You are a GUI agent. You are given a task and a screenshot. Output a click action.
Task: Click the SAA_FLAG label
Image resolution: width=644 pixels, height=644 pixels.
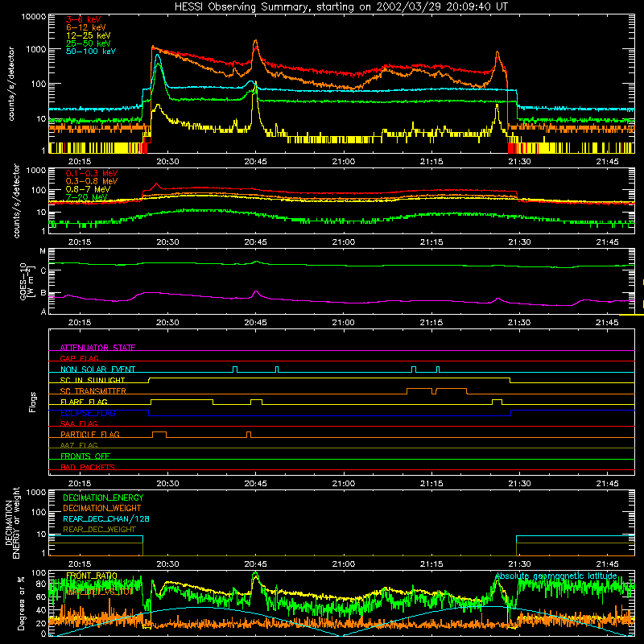[x=79, y=423]
